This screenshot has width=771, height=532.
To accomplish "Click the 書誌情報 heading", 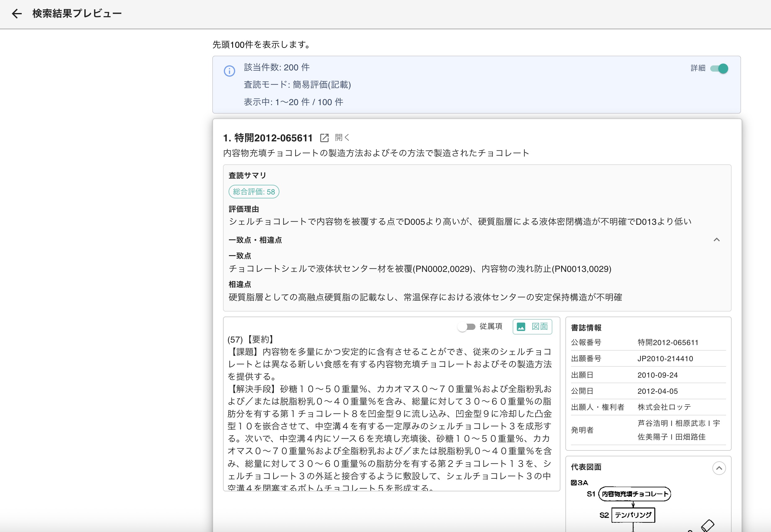I will pos(586,328).
